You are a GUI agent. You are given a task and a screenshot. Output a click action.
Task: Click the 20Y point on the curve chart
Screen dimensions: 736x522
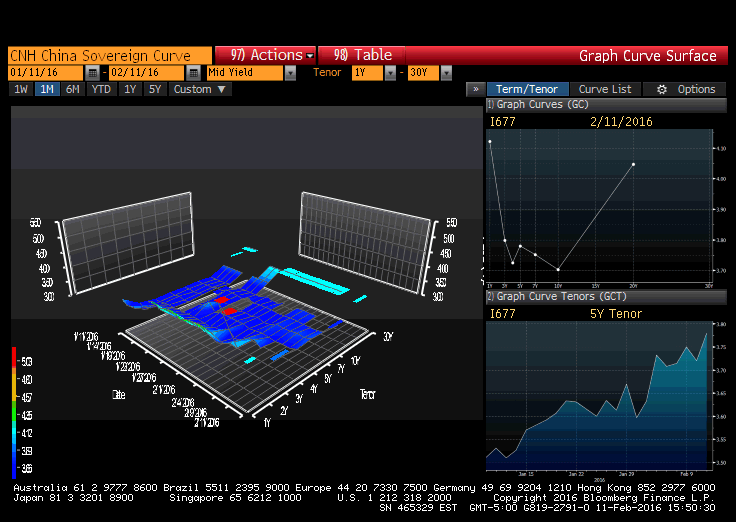634,165
